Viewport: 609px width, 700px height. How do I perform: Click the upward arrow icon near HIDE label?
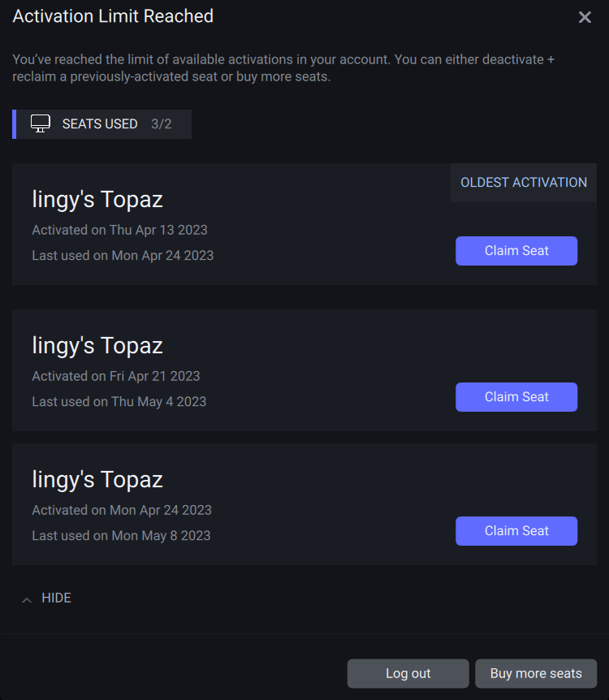click(x=27, y=598)
